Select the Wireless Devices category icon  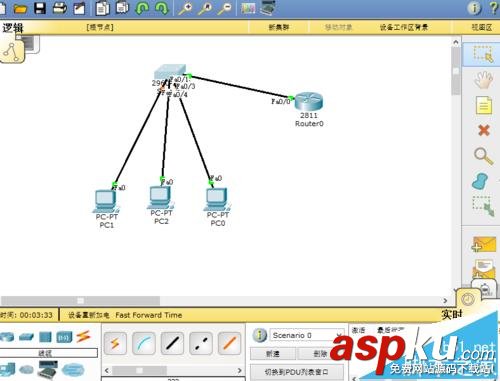(x=64, y=337)
